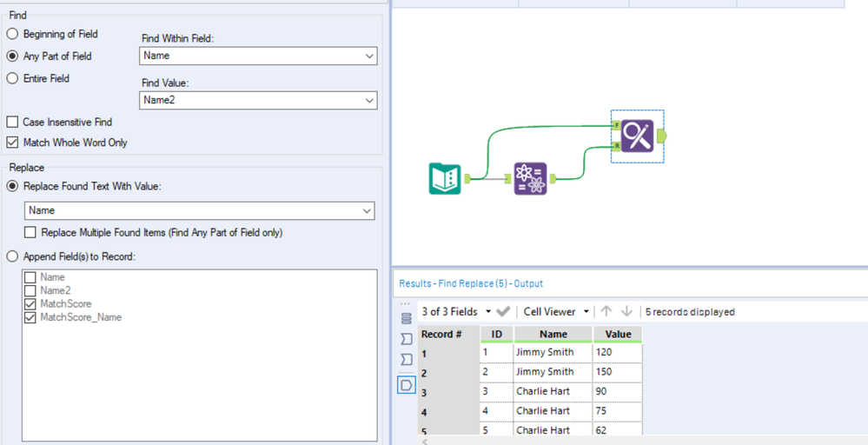868x445 pixels.
Task: Select Append Field(s) to Record option
Action: (x=12, y=256)
